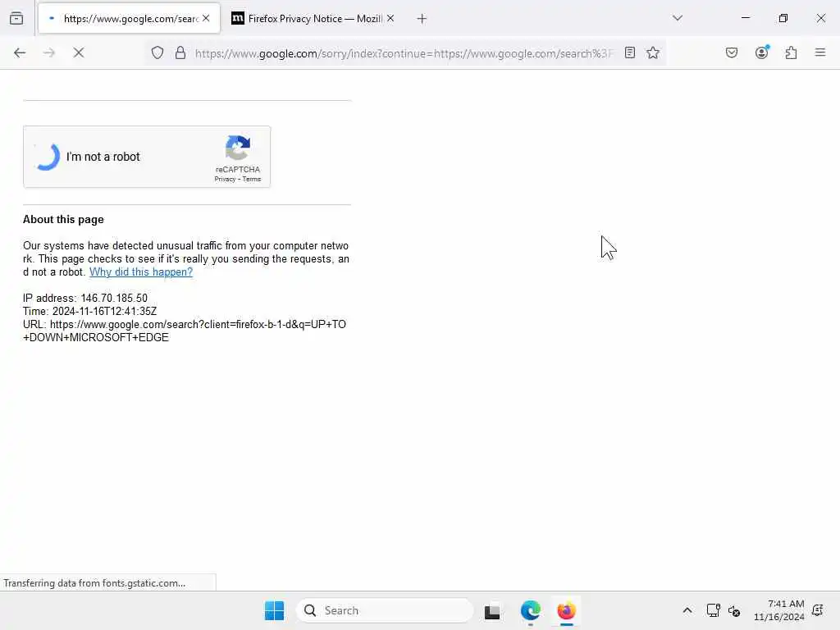Click the About this page heading

click(x=63, y=220)
